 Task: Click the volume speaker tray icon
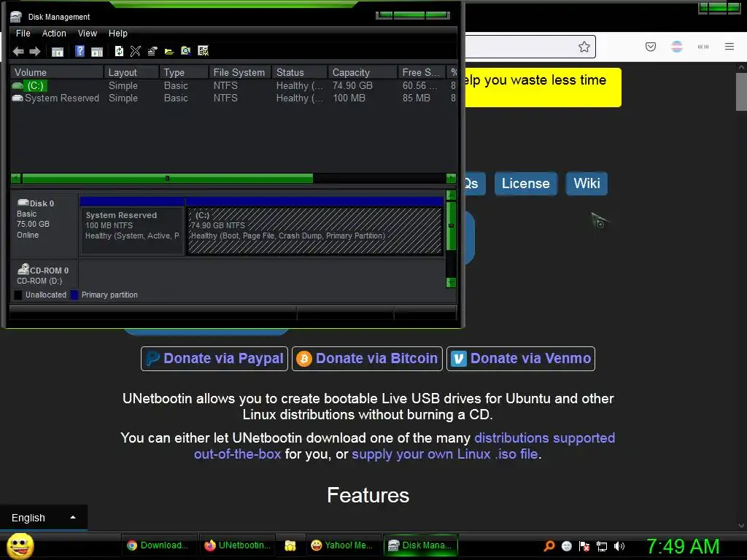pyautogui.click(x=619, y=546)
